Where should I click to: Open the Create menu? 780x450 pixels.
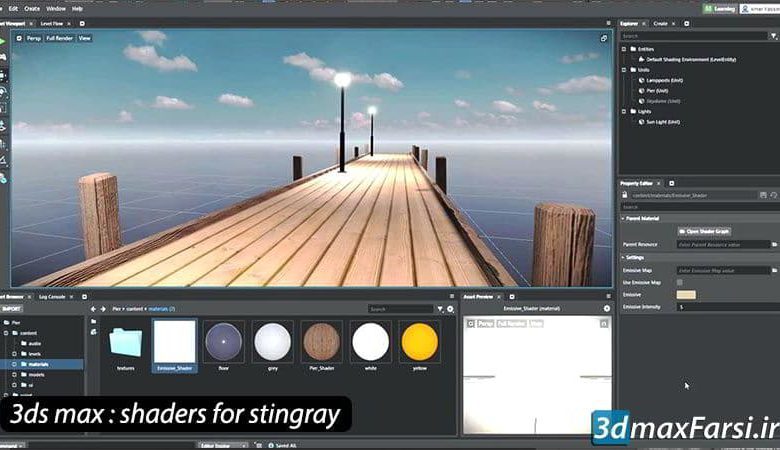32,9
